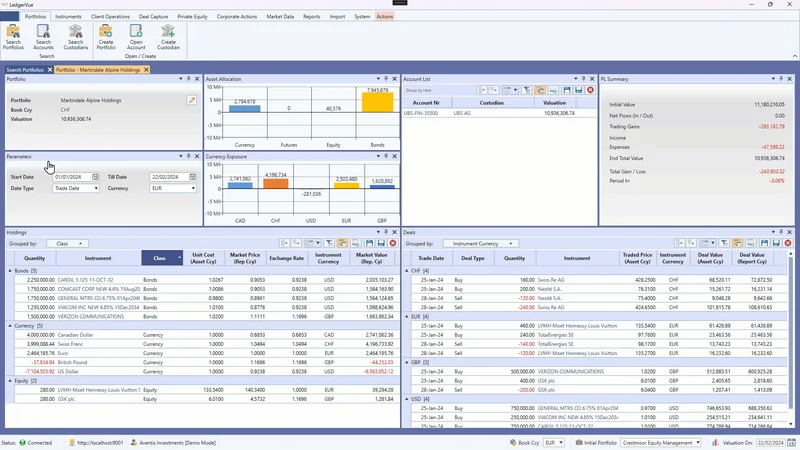Image resolution: width=800 pixels, height=450 pixels.
Task: Open the Portfolio panel options arrow
Action: (x=181, y=79)
